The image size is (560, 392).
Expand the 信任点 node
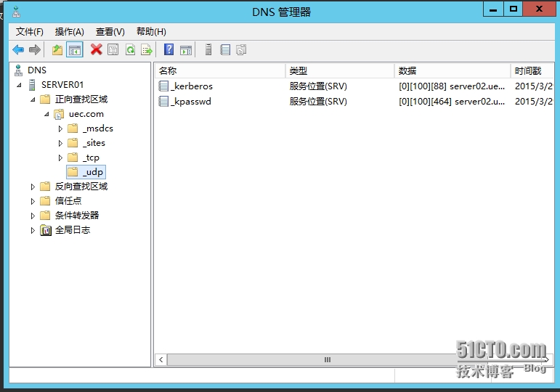(33, 201)
